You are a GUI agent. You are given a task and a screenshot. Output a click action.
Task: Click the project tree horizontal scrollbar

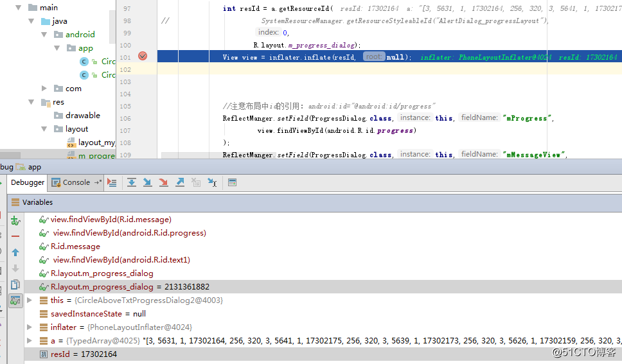point(10,155)
